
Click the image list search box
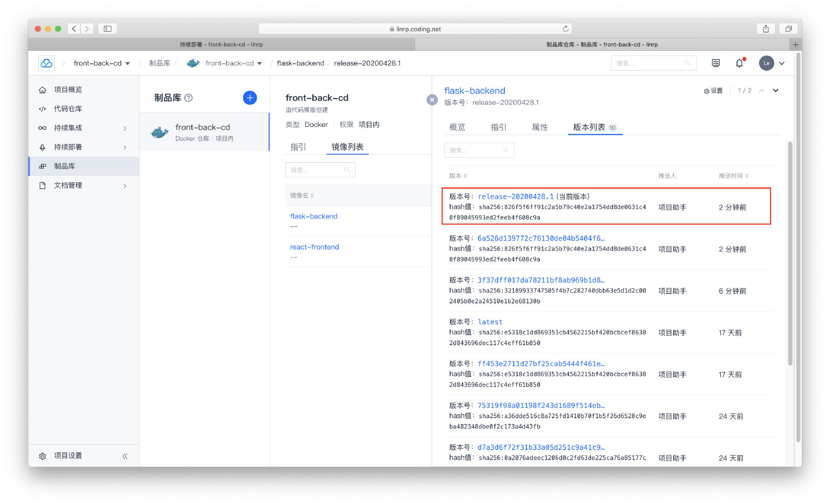point(320,170)
